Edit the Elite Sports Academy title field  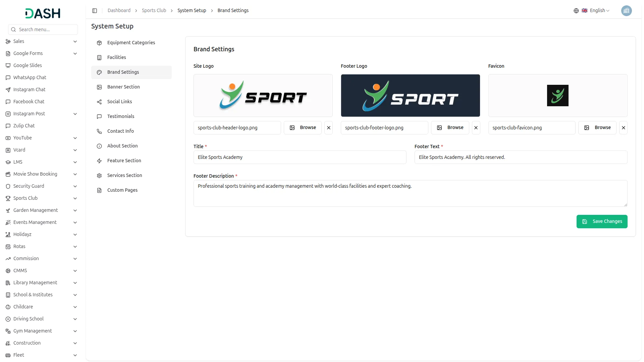click(x=300, y=157)
